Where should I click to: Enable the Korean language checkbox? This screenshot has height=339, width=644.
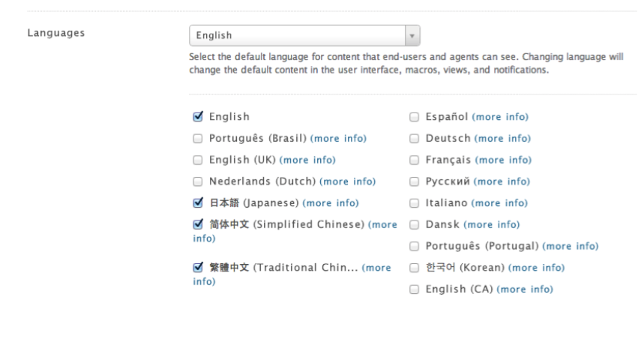click(x=414, y=268)
